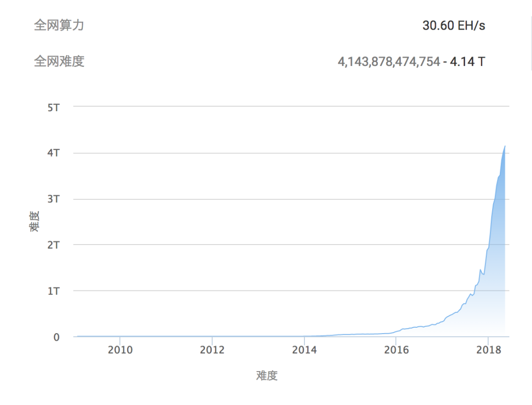Click the 4T y-axis label
This screenshot has width=532, height=405.
click(x=53, y=153)
